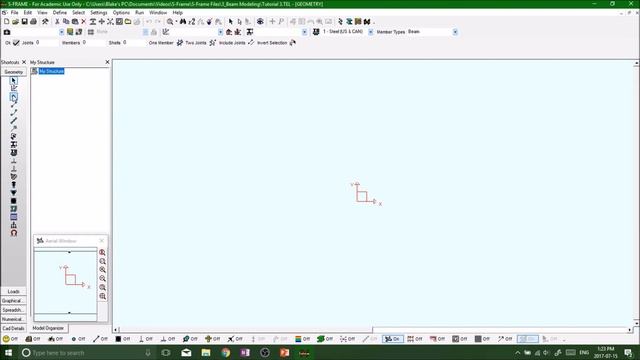This screenshot has width=640, height=360.
Task: Click the Cut scissors icon
Action: click(x=57, y=22)
